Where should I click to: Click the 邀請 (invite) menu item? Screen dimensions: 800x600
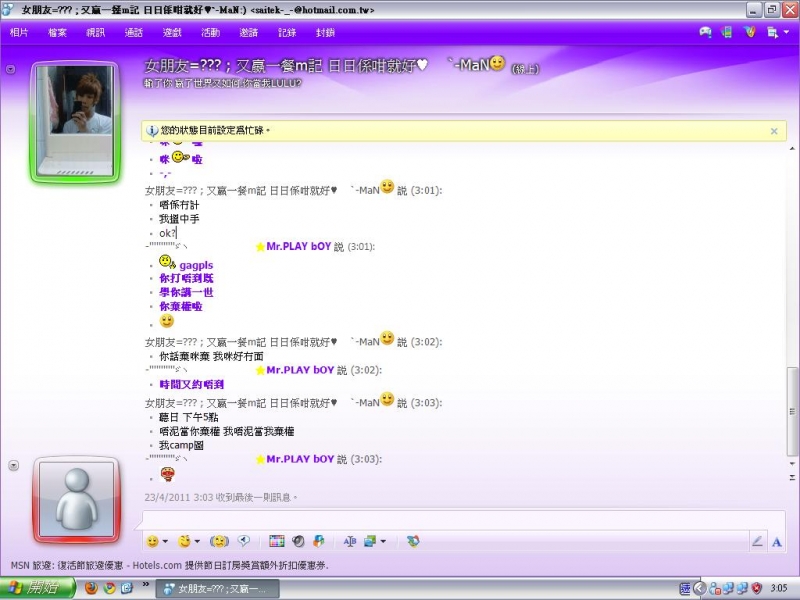click(248, 33)
